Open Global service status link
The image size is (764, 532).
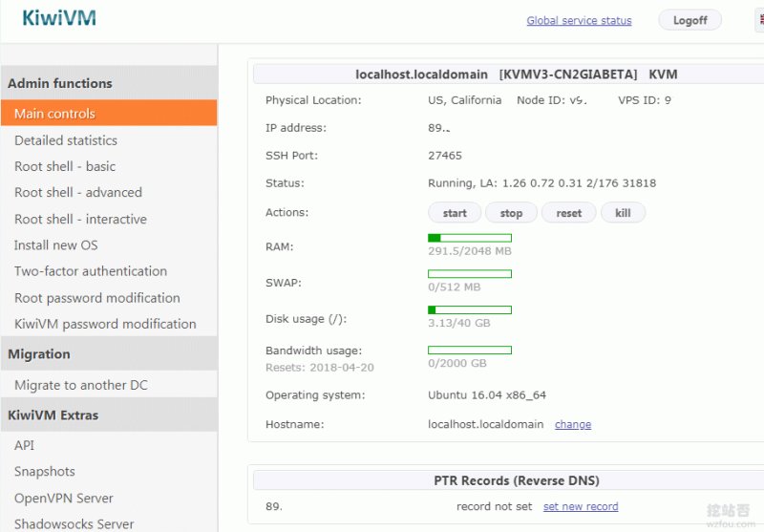(579, 20)
